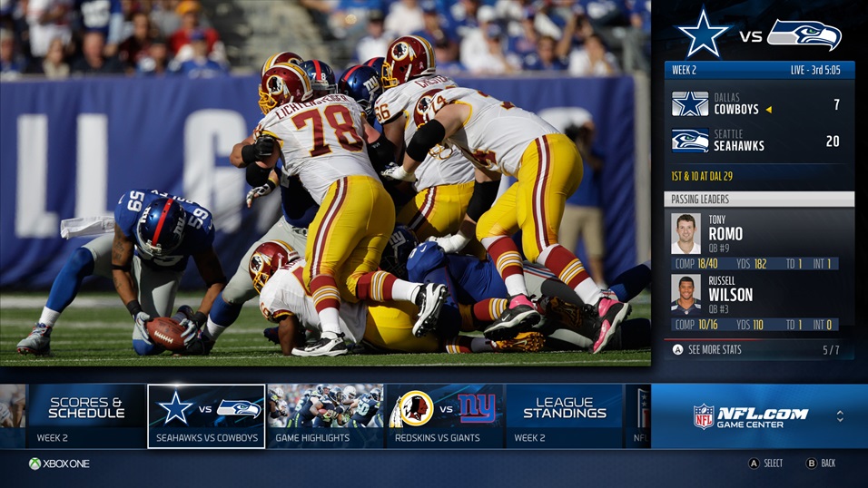The image size is (868, 488).
Task: Click the 'LIVE - 3rd 5:05' status
Action: [815, 70]
